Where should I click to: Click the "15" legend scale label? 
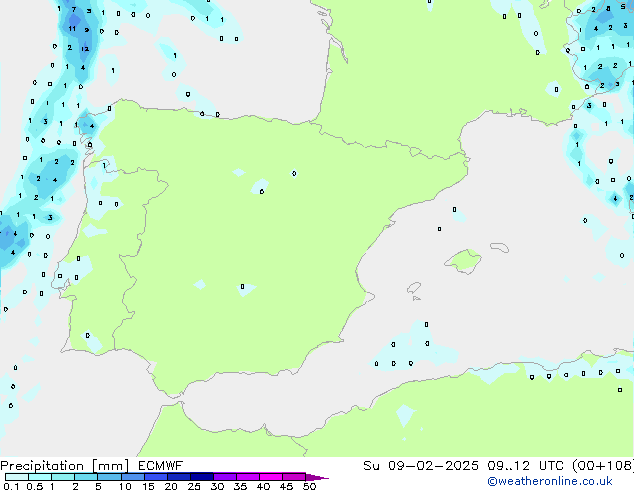148,486
